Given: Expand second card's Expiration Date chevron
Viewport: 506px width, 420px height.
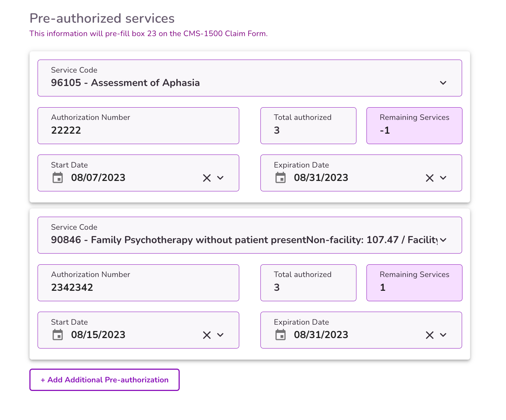Looking at the screenshot, I should 443,335.
